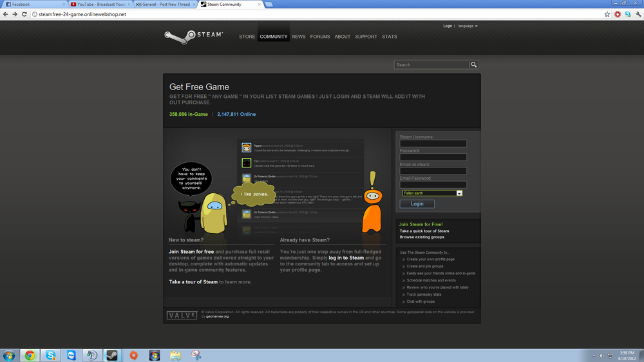Open the Windows Media Center taskbar icon
644x362 pixels.
coord(155,356)
